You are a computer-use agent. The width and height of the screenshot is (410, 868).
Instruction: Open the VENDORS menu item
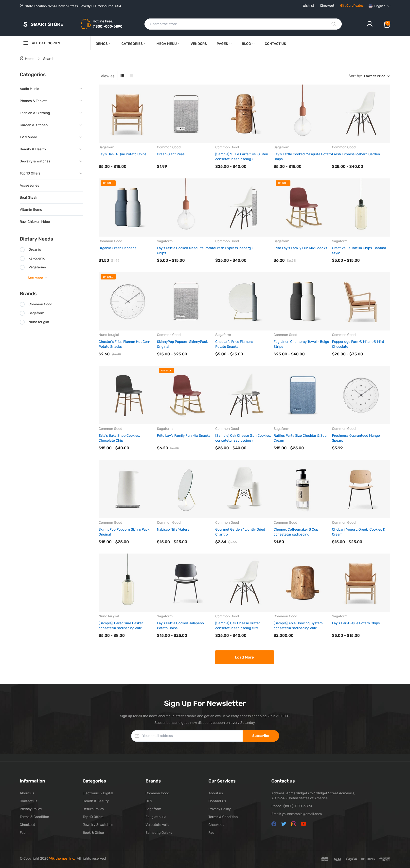point(199,44)
